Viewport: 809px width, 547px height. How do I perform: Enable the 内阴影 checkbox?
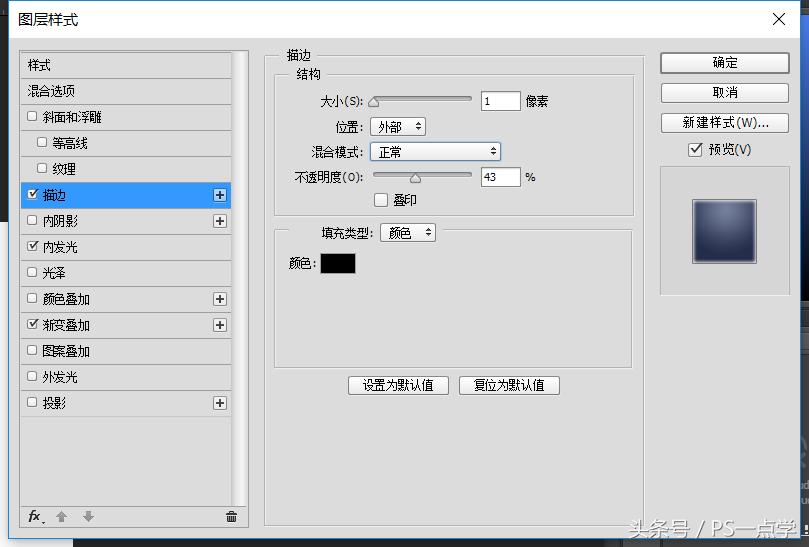[32, 220]
